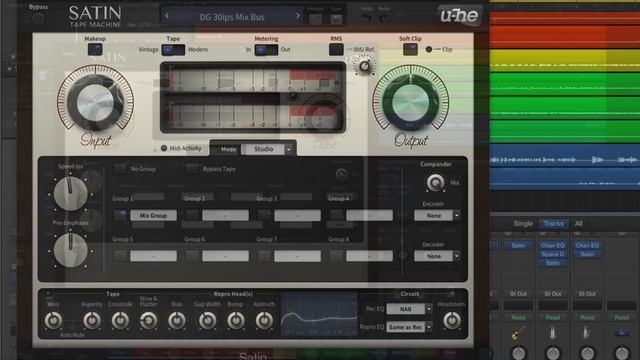
Task: Select the All tab in mixer
Action: pyautogui.click(x=578, y=224)
